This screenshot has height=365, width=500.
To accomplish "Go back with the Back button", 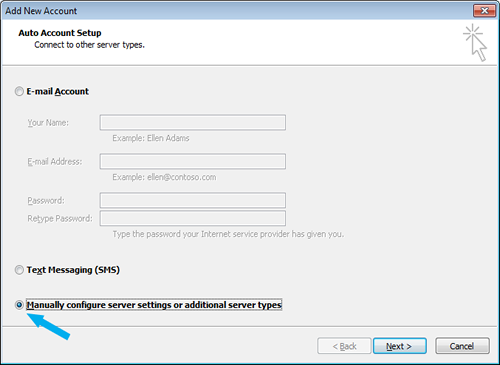I will point(344,346).
